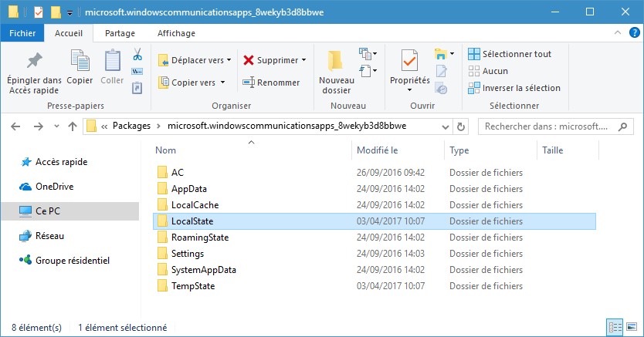Refresh the folder using the address bar icon
The height and width of the screenshot is (337, 644).
click(461, 126)
